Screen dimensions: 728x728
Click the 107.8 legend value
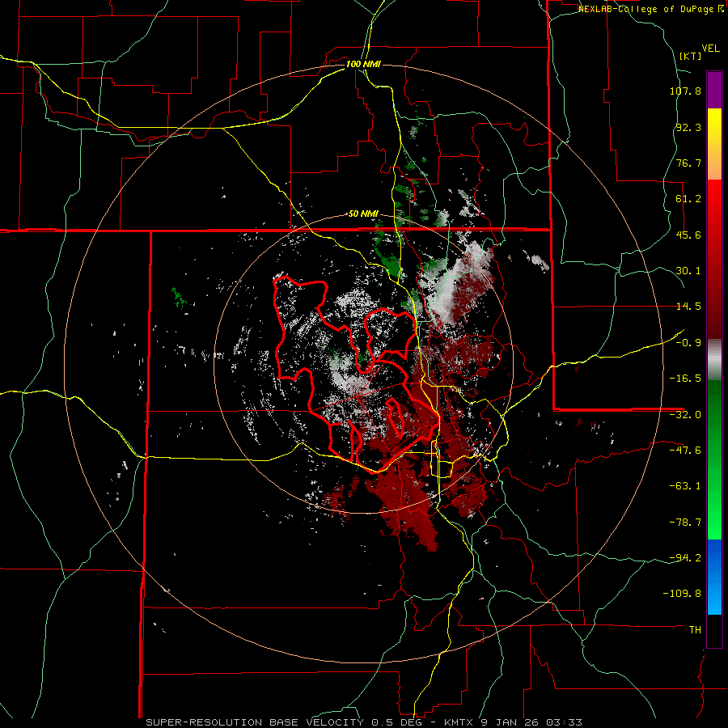coord(685,91)
